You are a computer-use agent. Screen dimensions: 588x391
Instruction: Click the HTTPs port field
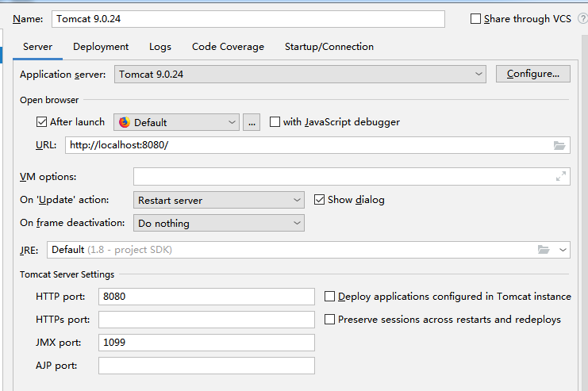[206, 320]
